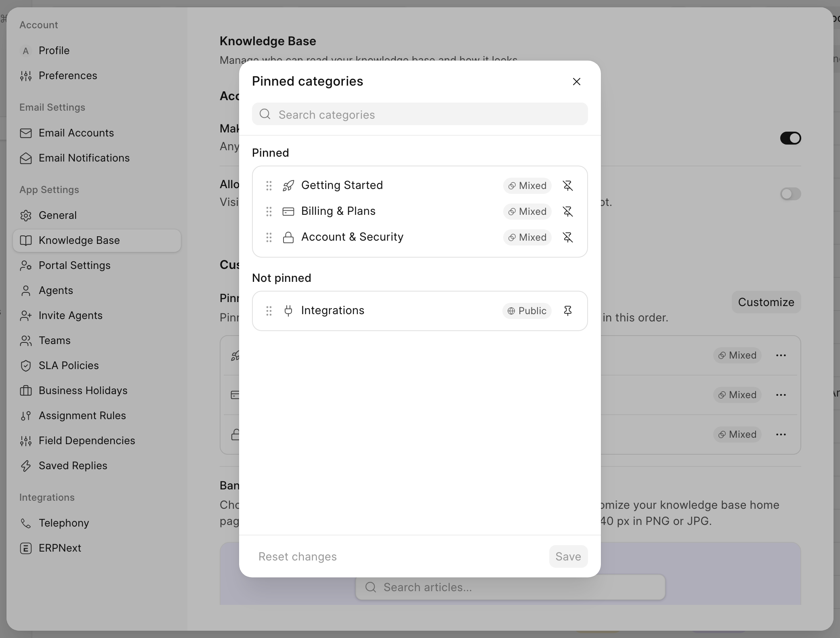Viewport: 840px width, 638px height.
Task: Grab the drag handle for Getting Started
Action: pos(269,186)
